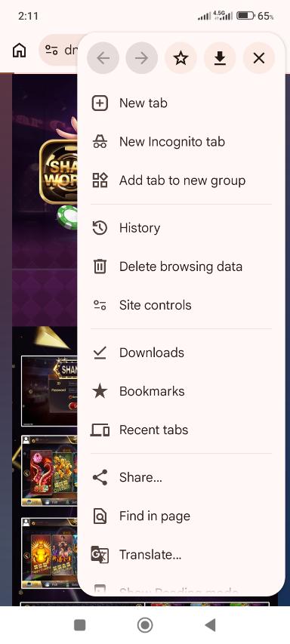Tap the Share… option
The height and width of the screenshot is (644, 290).
click(x=180, y=478)
